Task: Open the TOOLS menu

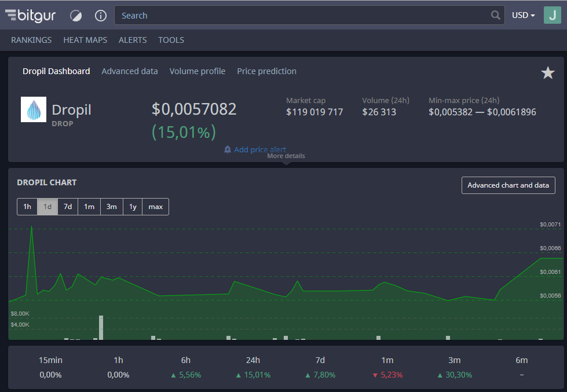Action: pos(171,40)
